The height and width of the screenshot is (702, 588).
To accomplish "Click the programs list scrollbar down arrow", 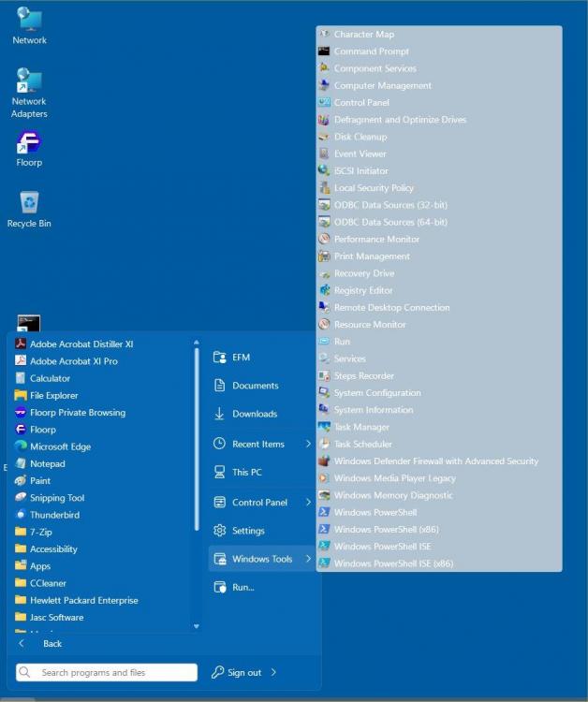I will coord(196,626).
